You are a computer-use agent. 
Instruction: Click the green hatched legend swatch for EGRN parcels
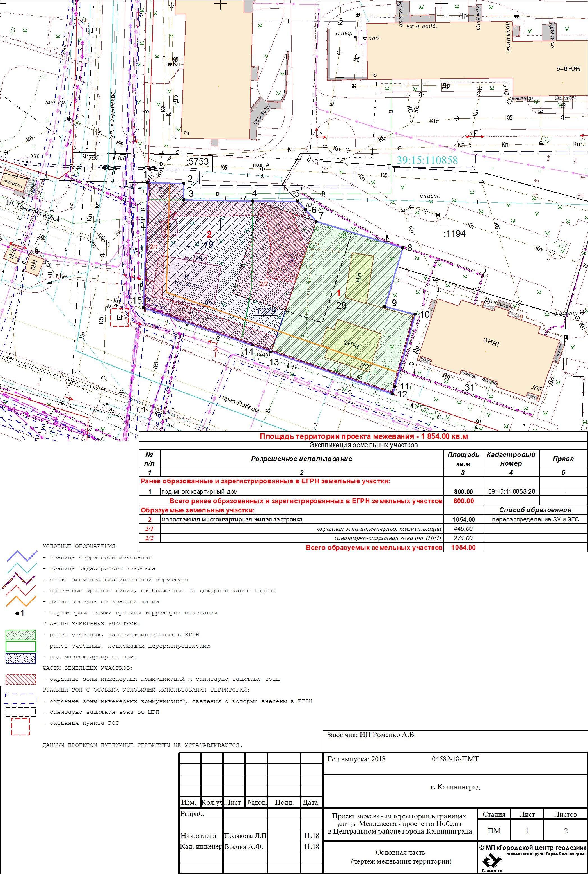(x=20, y=635)
